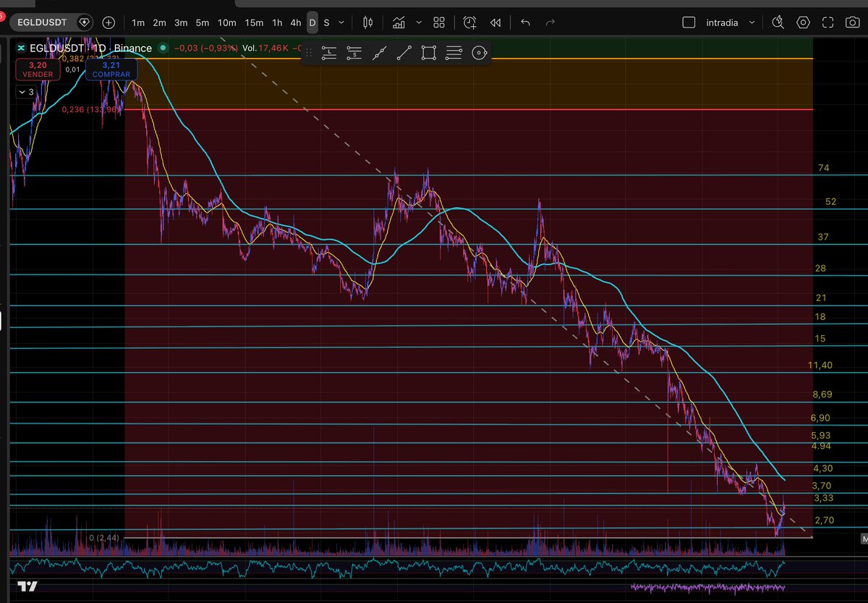The image size is (868, 603).
Task: Click the 37 price level label
Action: tap(823, 237)
